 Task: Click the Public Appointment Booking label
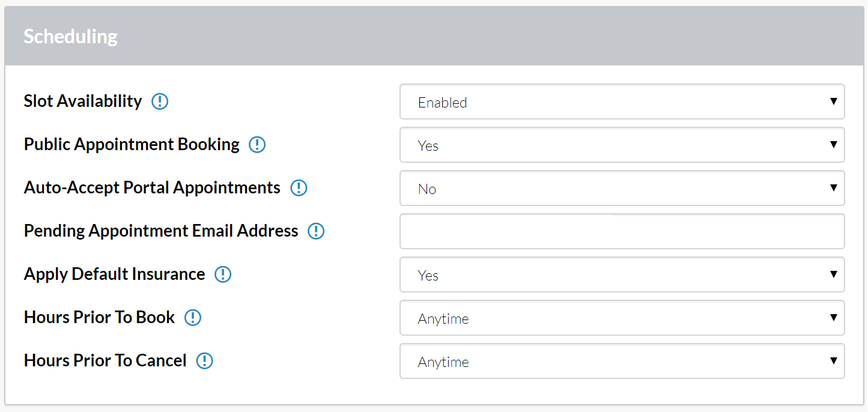(x=132, y=144)
